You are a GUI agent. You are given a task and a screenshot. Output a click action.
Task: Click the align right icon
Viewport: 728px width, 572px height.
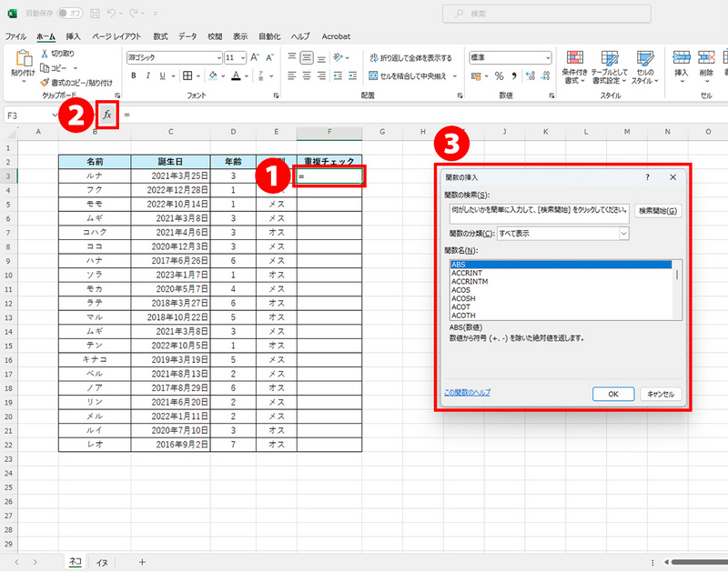321,75
